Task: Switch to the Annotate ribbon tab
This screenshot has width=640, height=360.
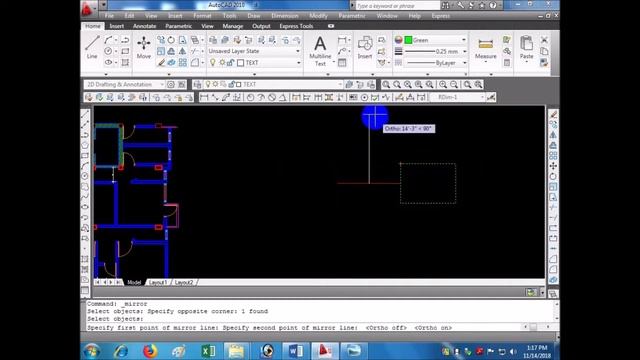Action: pos(144,26)
